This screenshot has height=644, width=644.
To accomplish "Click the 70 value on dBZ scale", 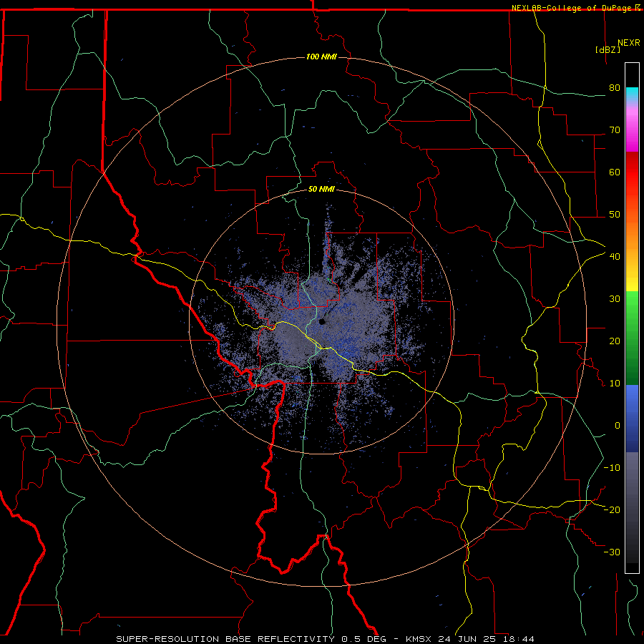I will click(615, 130).
